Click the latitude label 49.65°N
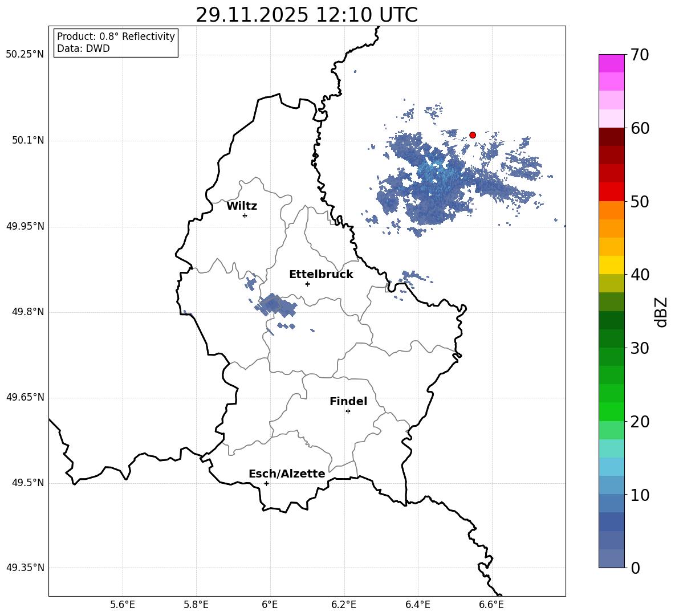 click(x=25, y=397)
